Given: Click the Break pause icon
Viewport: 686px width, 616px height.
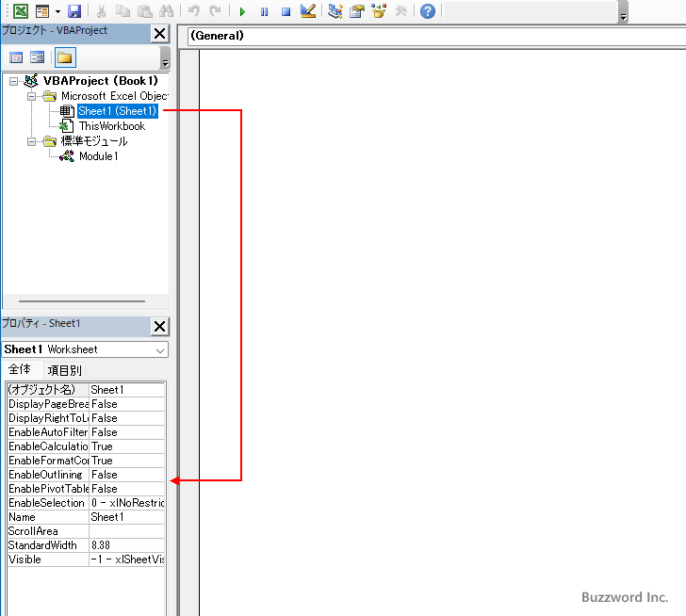Looking at the screenshot, I should [x=264, y=11].
